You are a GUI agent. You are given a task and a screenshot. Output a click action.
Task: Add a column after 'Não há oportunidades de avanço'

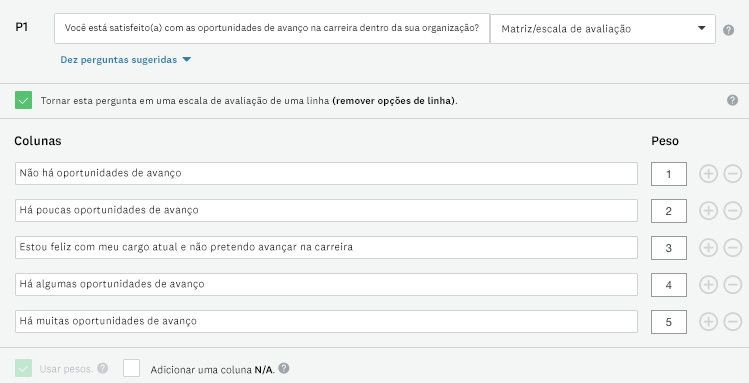pos(708,174)
